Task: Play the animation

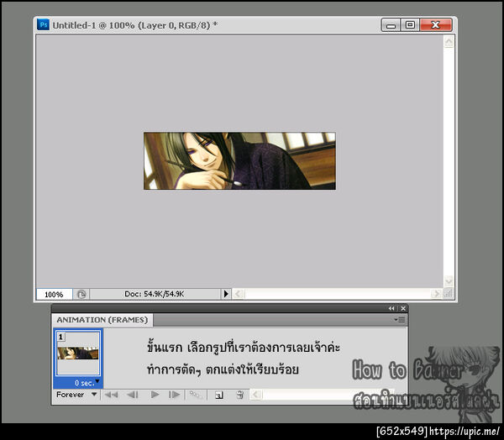Action: (x=155, y=395)
